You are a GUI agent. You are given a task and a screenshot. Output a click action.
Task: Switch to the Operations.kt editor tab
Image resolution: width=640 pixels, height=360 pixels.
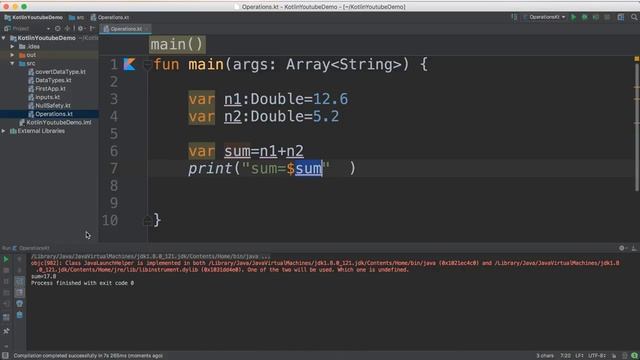coord(126,29)
